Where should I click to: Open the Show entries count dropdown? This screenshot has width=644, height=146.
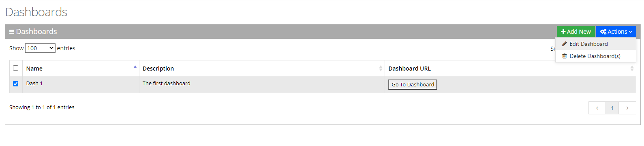[40, 48]
